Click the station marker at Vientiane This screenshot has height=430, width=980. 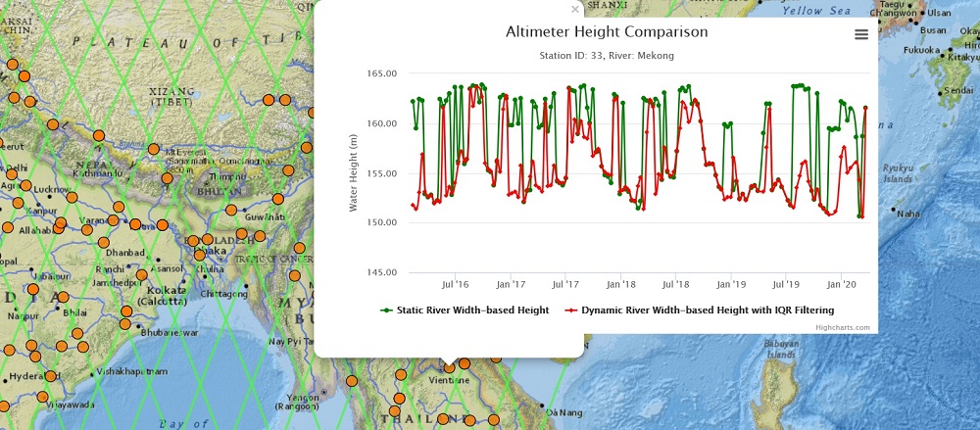[450, 366]
